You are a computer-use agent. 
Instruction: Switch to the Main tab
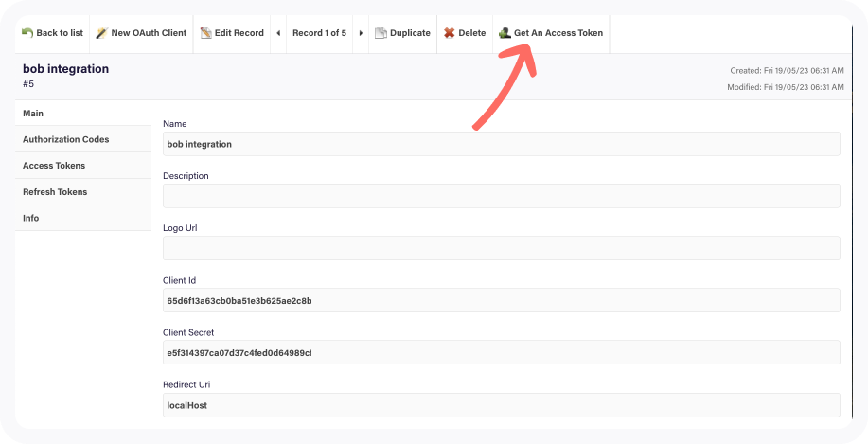click(83, 113)
